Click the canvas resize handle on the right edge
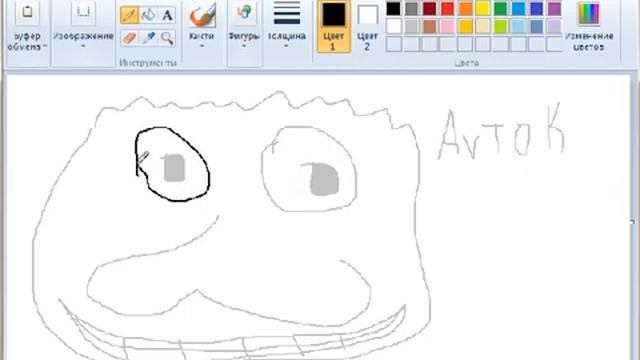 (x=632, y=222)
